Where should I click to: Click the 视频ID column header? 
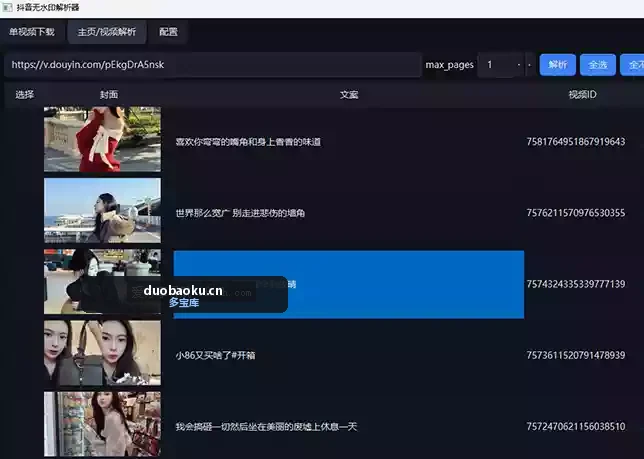582,95
